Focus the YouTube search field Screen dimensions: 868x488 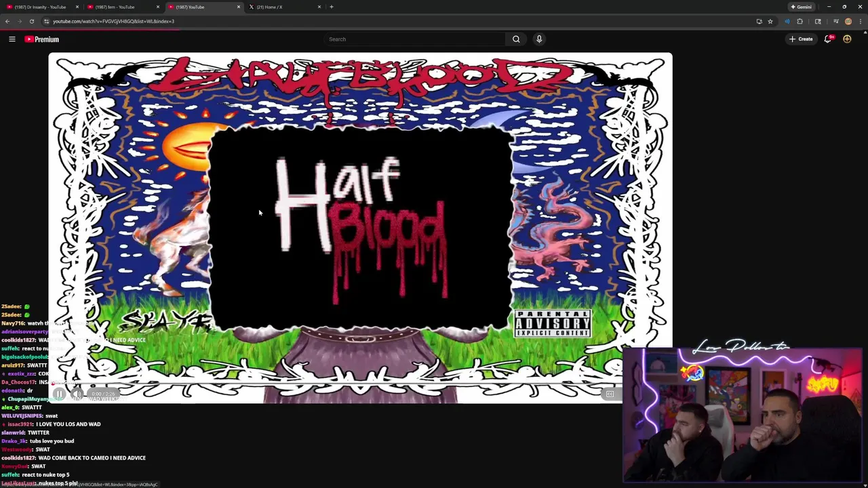tap(414, 39)
